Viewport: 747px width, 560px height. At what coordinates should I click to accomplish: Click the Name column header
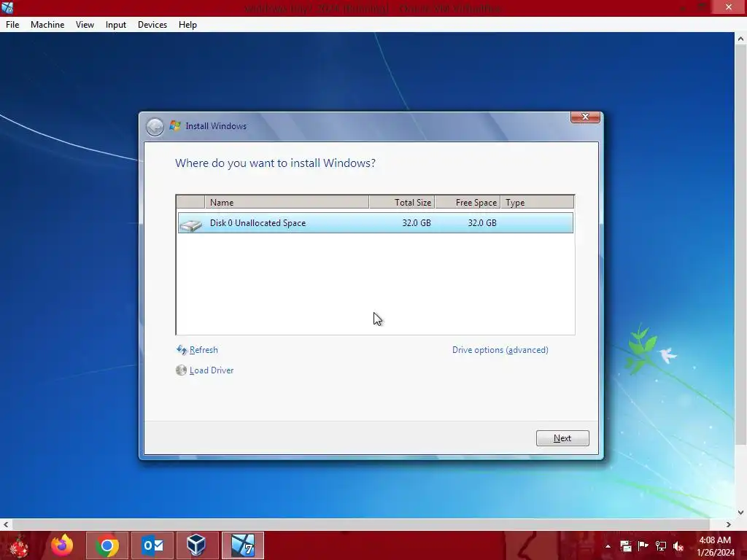click(287, 203)
